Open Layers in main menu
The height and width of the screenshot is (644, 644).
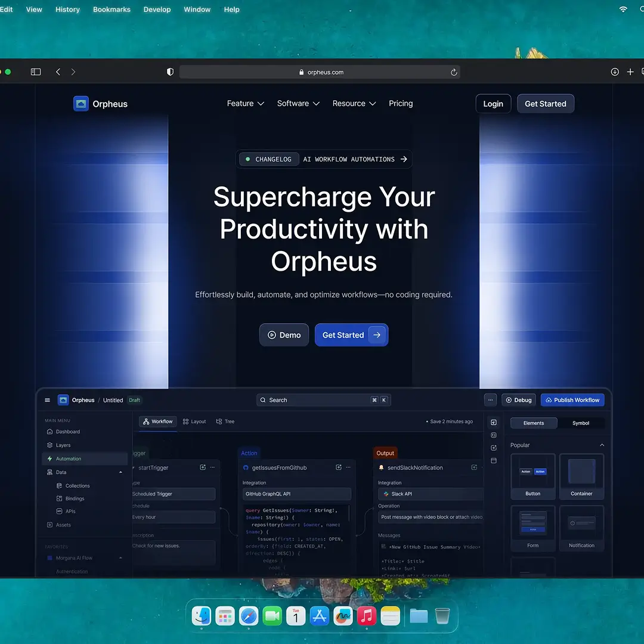tap(85, 445)
